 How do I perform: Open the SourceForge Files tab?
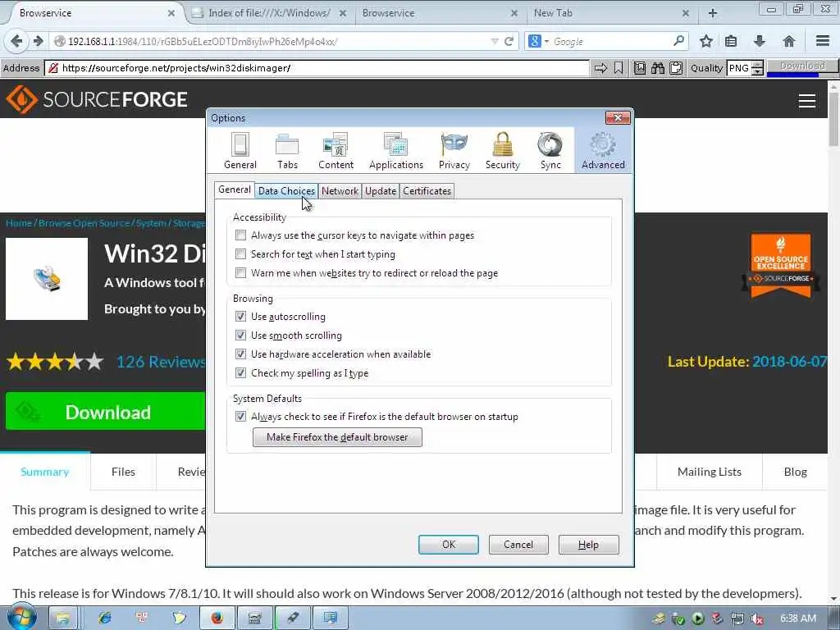click(x=123, y=472)
